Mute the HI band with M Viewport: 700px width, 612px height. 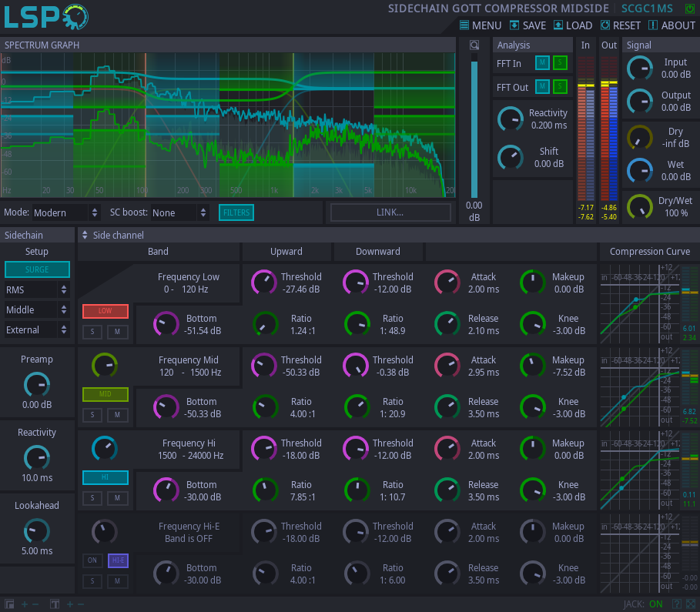[117, 498]
